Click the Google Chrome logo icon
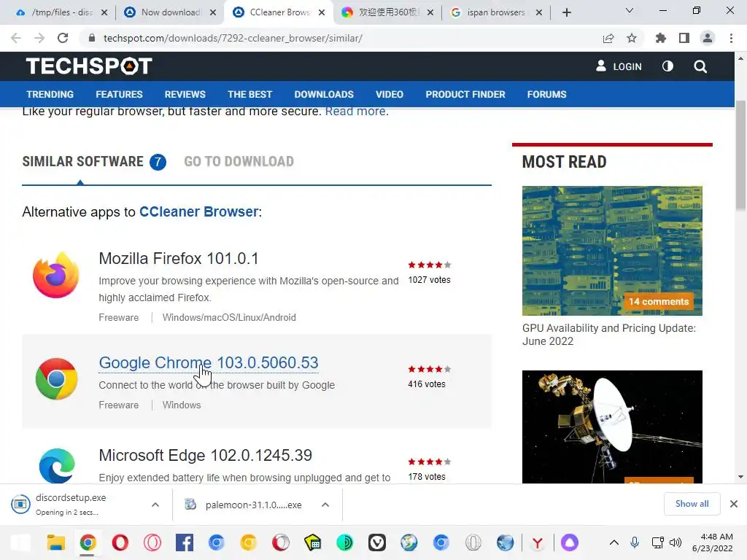747x560 pixels. [x=56, y=379]
